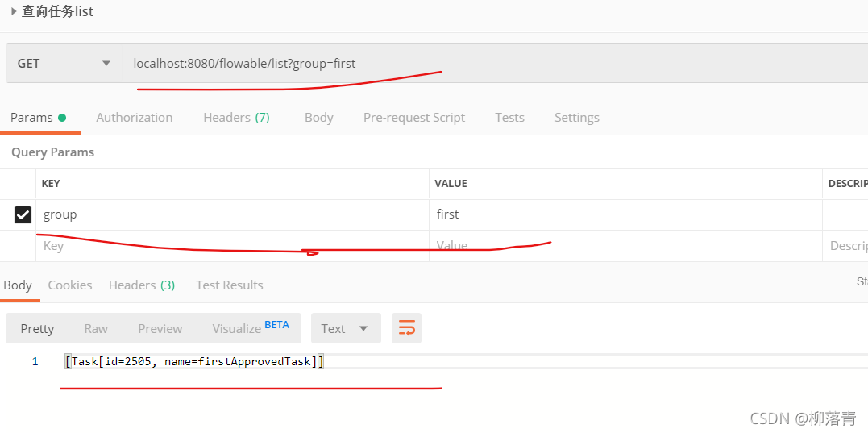Click the empty Key input field
This screenshot has height=433, width=868.
232,246
